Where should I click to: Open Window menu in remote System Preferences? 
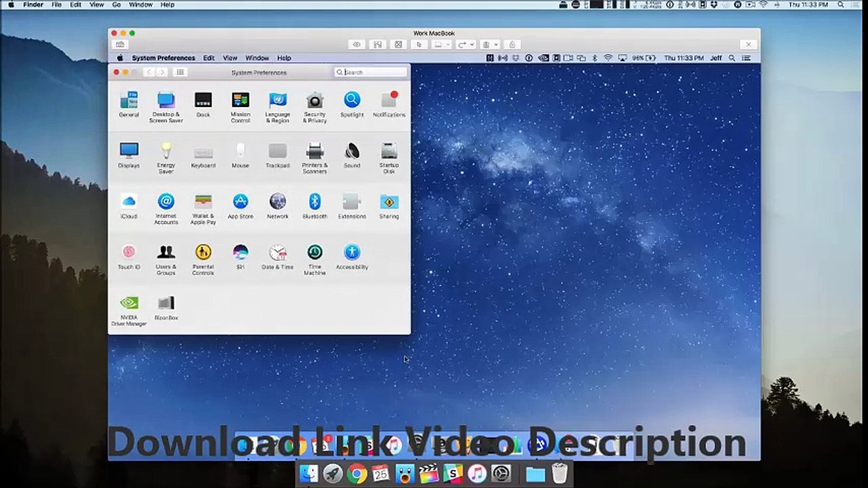click(x=257, y=58)
